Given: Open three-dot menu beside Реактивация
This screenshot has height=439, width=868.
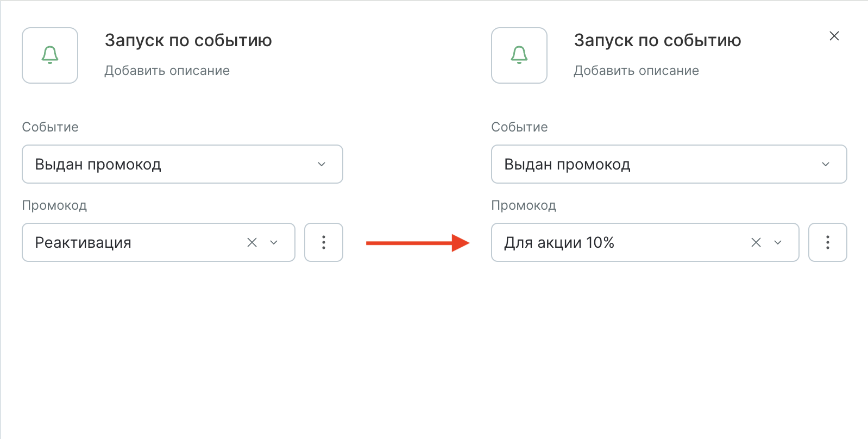Looking at the screenshot, I should (x=324, y=242).
